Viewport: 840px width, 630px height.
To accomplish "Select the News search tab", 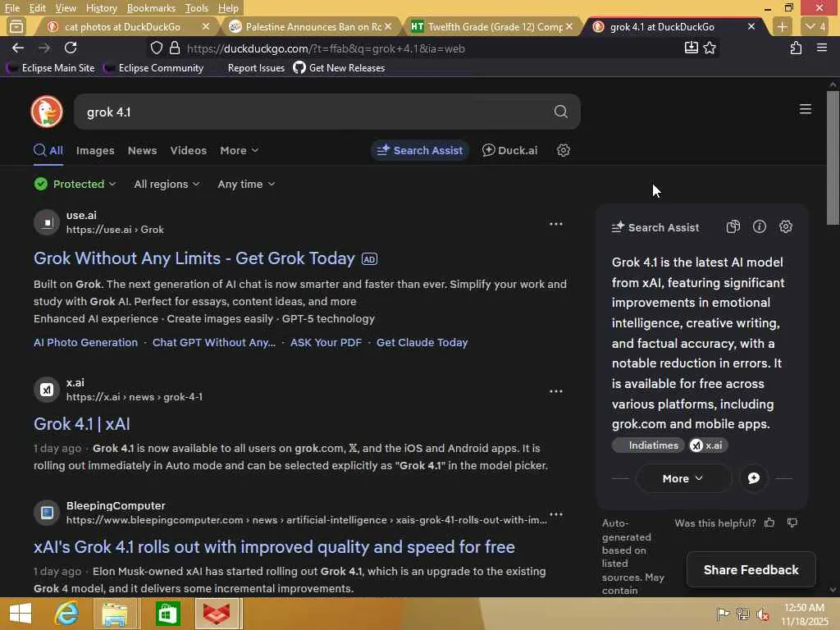I will (x=142, y=151).
